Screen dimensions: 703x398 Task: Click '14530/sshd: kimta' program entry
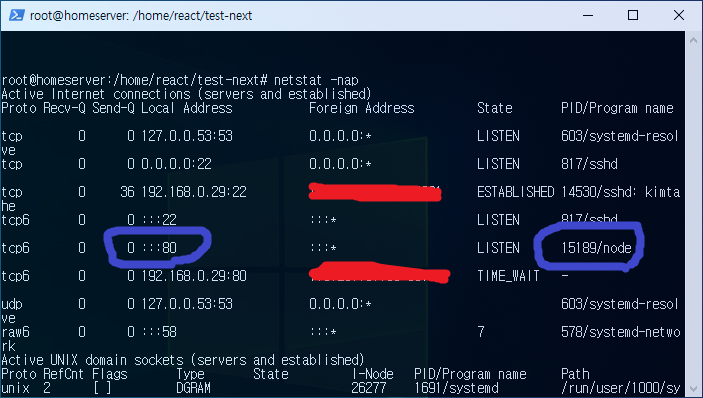[621, 192]
